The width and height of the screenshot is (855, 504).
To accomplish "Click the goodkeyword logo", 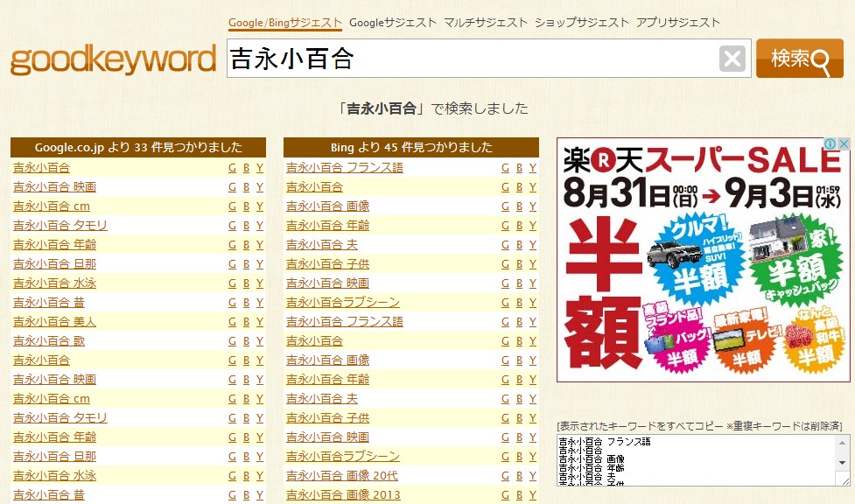I will (x=114, y=59).
